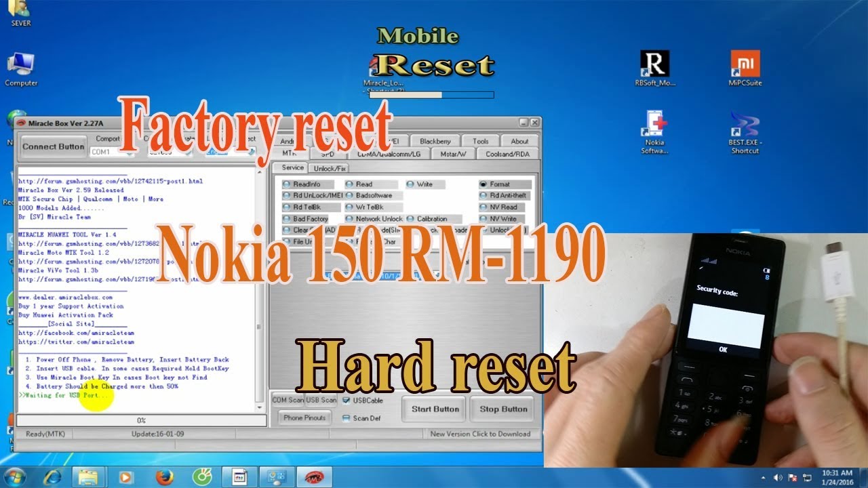This screenshot has width=868, height=488.
Task: Open Windows Media Player from the taskbar
Action: coord(126,477)
